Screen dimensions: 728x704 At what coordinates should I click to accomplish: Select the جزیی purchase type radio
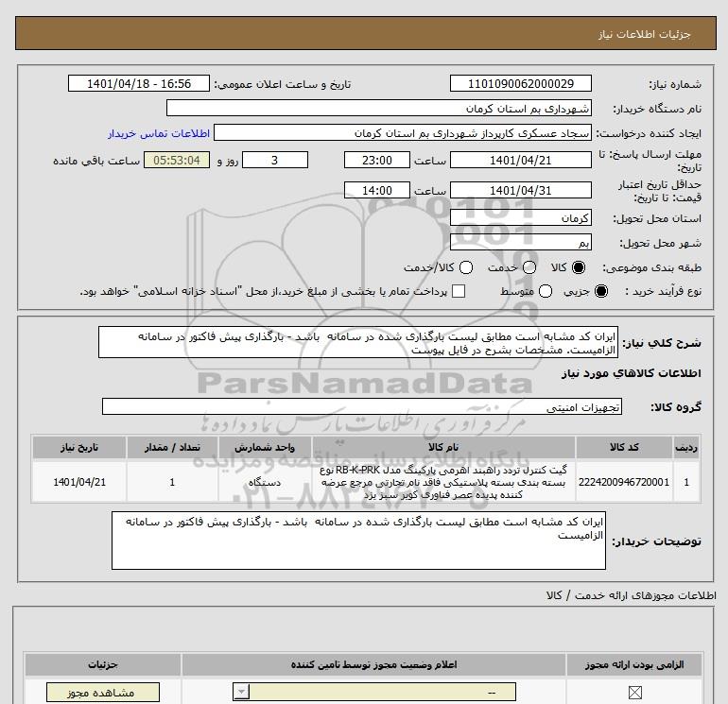coord(600,291)
